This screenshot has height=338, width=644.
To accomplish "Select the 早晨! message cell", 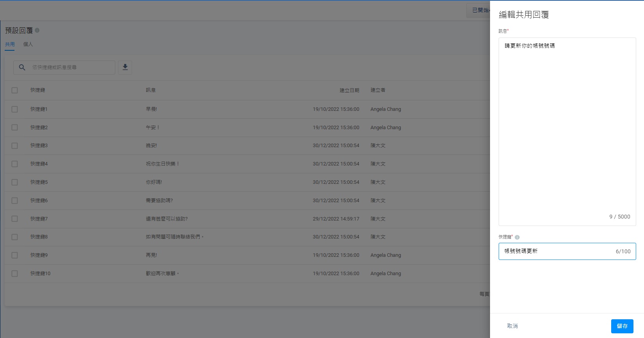I will point(152,109).
